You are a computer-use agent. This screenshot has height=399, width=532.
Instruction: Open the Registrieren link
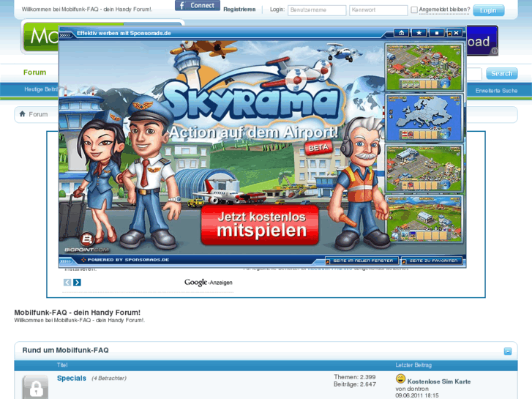coord(239,10)
